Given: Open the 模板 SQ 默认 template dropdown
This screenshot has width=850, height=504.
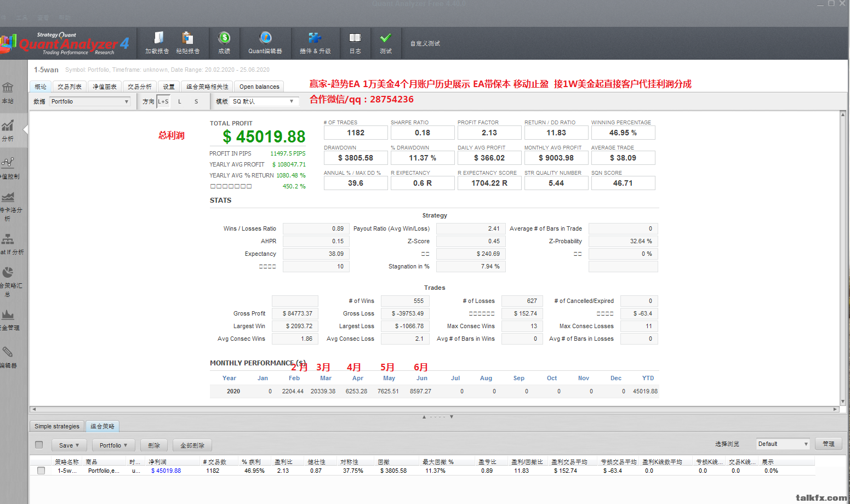Looking at the screenshot, I should tap(264, 101).
